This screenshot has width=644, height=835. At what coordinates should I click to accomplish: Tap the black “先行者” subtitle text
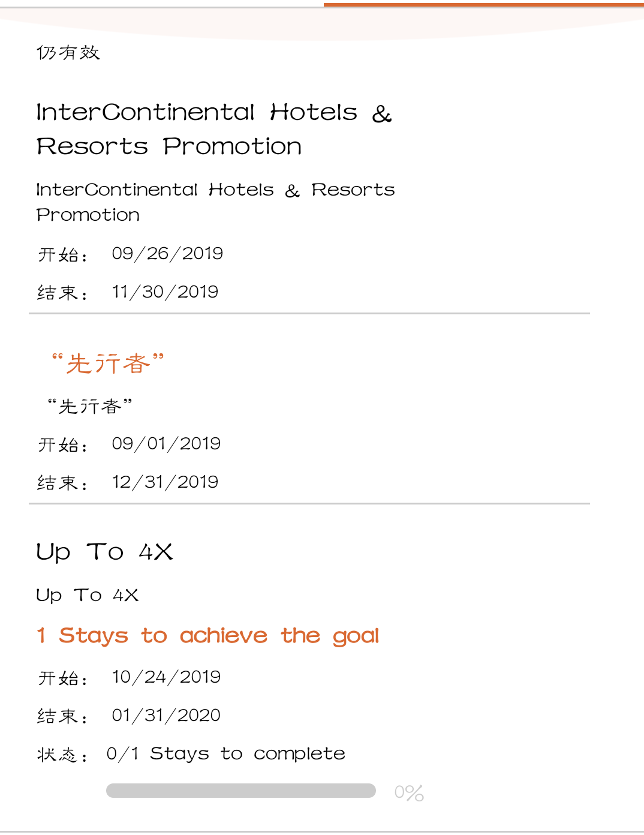[x=90, y=406]
